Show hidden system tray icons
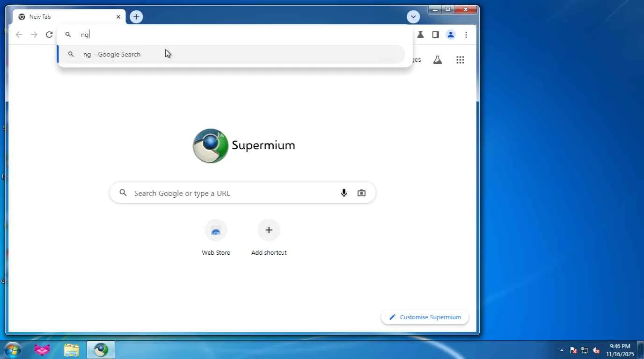This screenshot has width=644, height=359. (562, 350)
